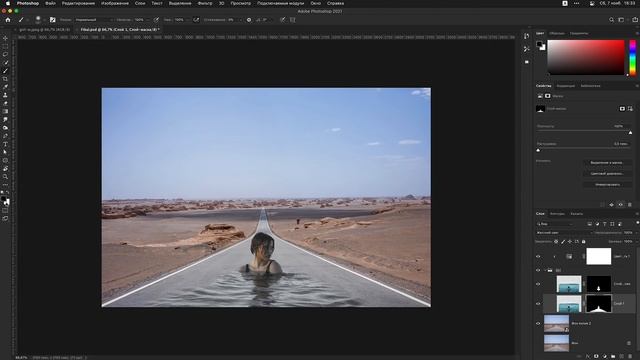Hide the Фон копия 2 layer
This screenshot has height=360, width=640.
pyautogui.click(x=538, y=323)
